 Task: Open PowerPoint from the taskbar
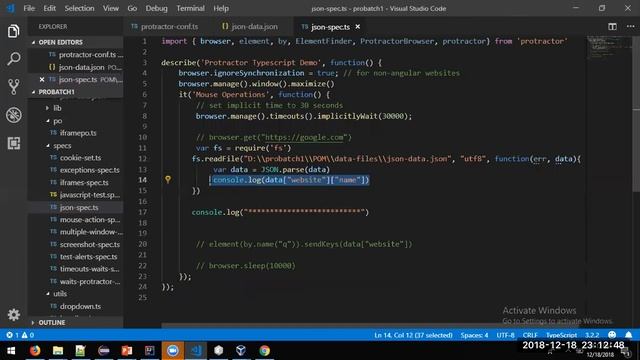pos(127,351)
